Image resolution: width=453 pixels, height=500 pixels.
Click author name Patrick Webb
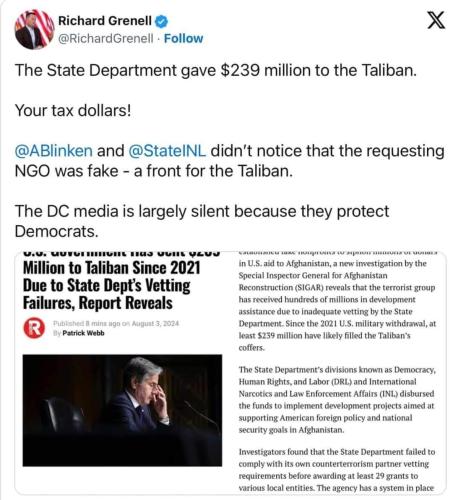tap(83, 333)
